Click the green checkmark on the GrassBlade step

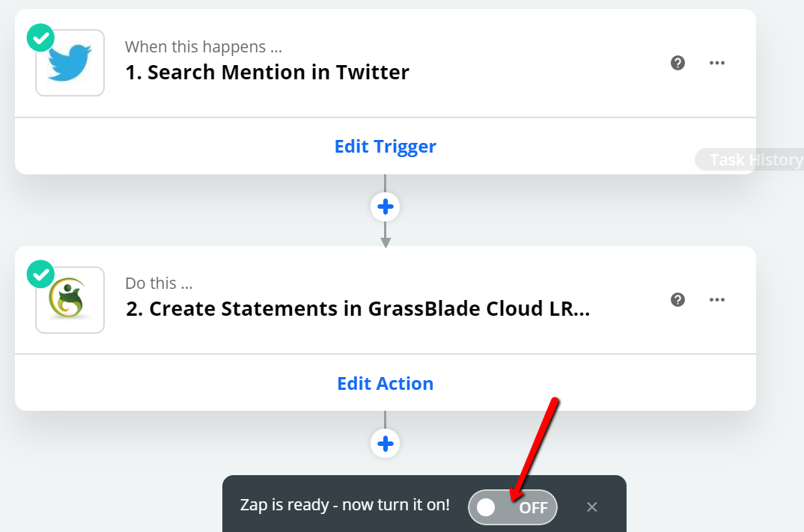40,274
